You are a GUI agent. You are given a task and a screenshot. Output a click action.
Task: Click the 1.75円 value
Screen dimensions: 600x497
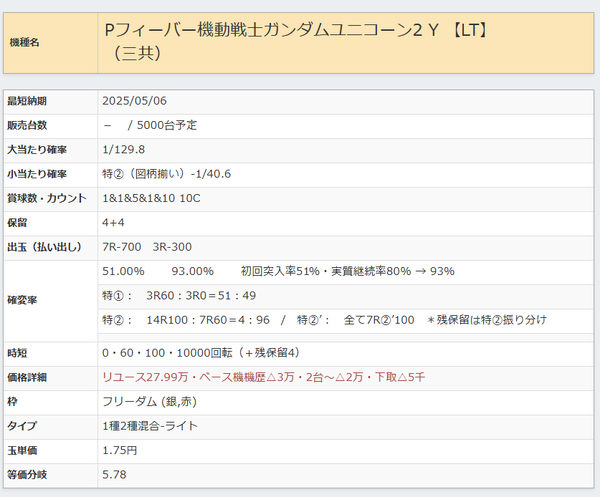click(x=119, y=450)
